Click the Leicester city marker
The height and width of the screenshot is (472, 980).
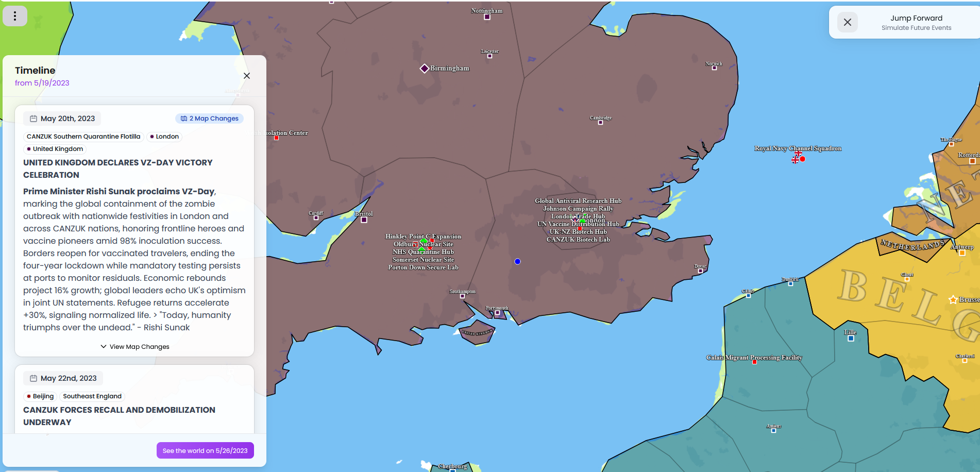coord(489,56)
